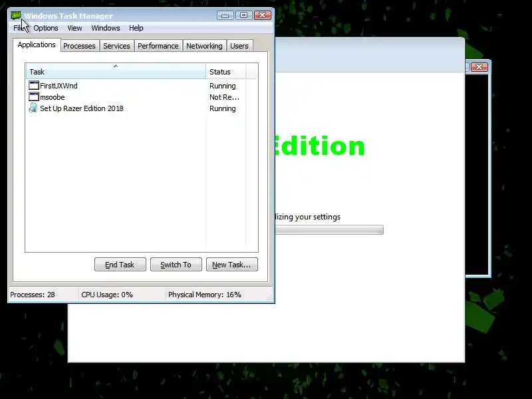Click the New Task... button
Image resolution: width=532 pixels, height=399 pixels.
(231, 265)
